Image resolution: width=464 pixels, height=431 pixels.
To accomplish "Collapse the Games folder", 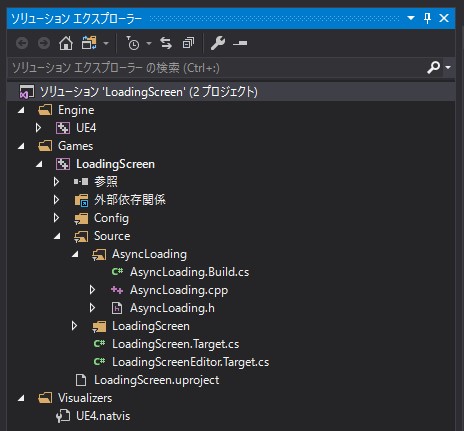I will click(21, 146).
